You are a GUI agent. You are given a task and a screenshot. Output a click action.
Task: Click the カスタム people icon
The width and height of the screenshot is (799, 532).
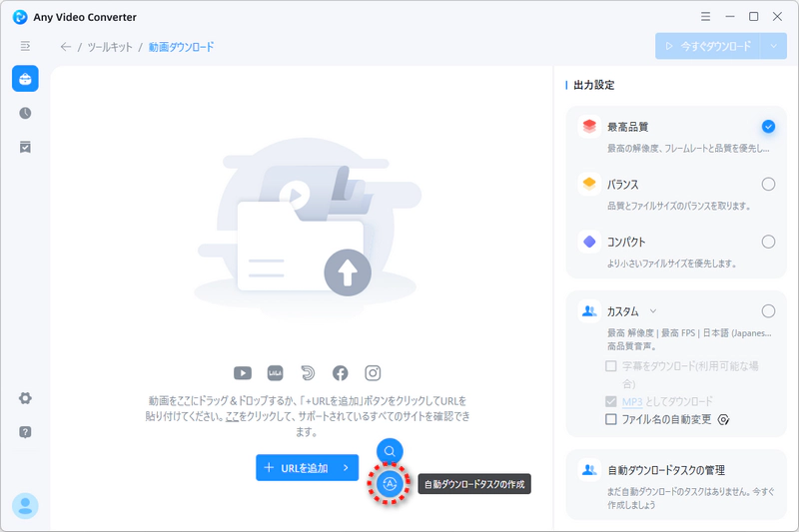tap(589, 311)
